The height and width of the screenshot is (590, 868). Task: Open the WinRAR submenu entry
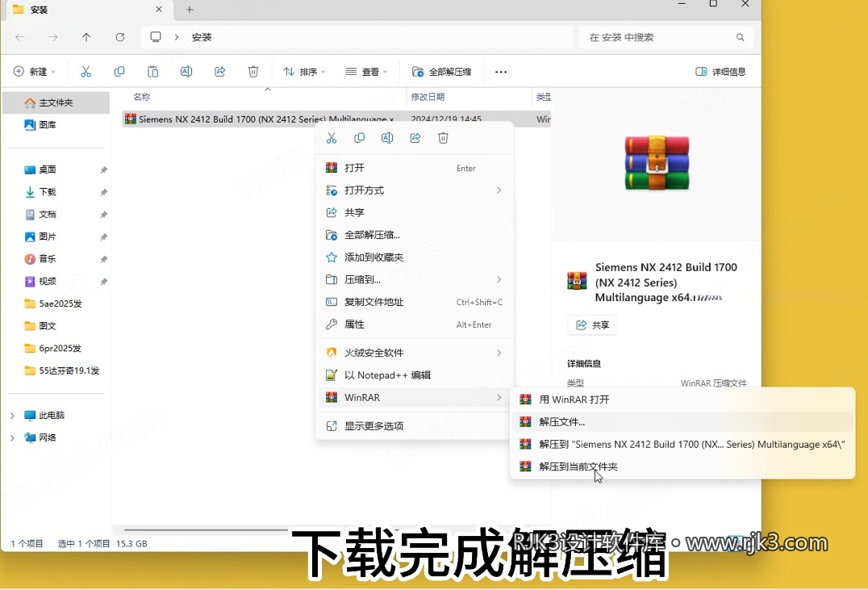(x=414, y=397)
